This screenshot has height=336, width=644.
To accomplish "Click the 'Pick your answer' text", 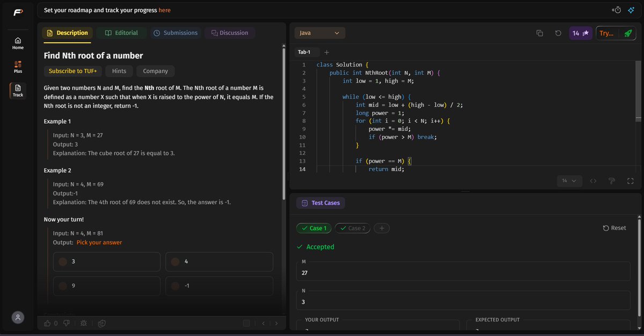I will [99, 243].
